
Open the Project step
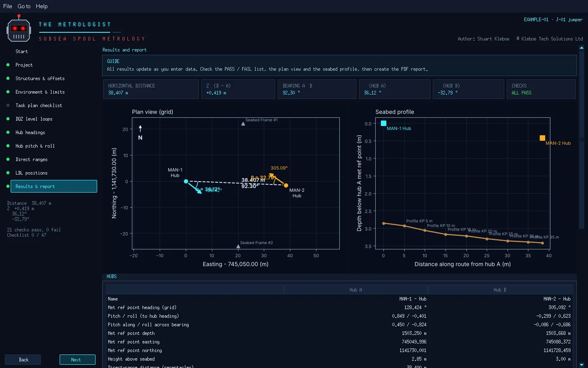pos(24,65)
